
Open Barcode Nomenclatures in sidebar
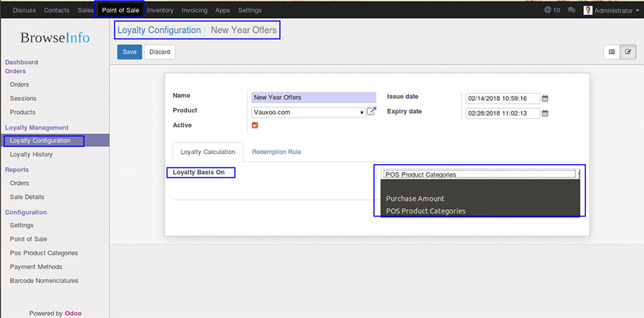(44, 281)
